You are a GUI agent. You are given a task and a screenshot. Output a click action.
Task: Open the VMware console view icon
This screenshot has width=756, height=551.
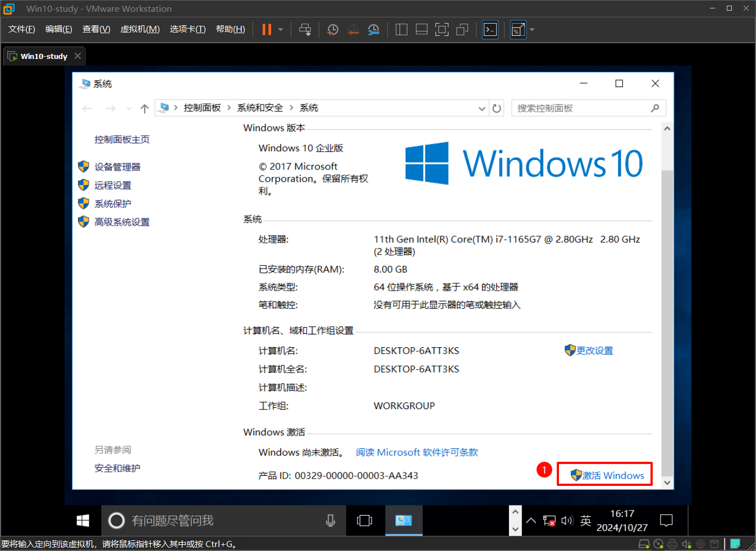pyautogui.click(x=490, y=30)
